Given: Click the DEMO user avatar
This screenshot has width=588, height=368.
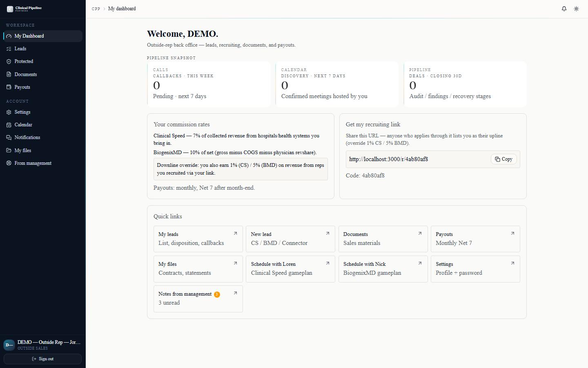Looking at the screenshot, I should (x=9, y=345).
